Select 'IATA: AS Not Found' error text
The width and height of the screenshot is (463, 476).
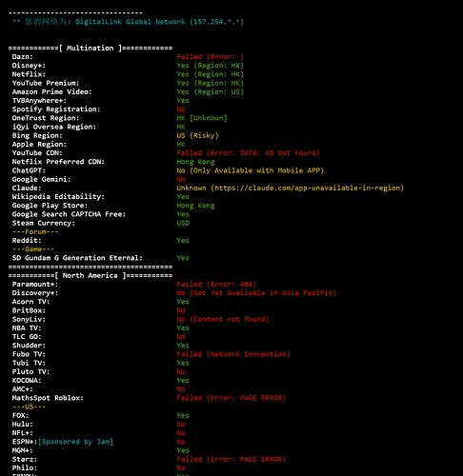tap(278, 153)
